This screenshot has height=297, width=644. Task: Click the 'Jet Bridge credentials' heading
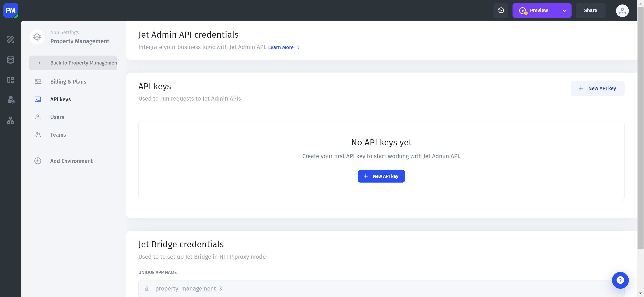click(181, 244)
